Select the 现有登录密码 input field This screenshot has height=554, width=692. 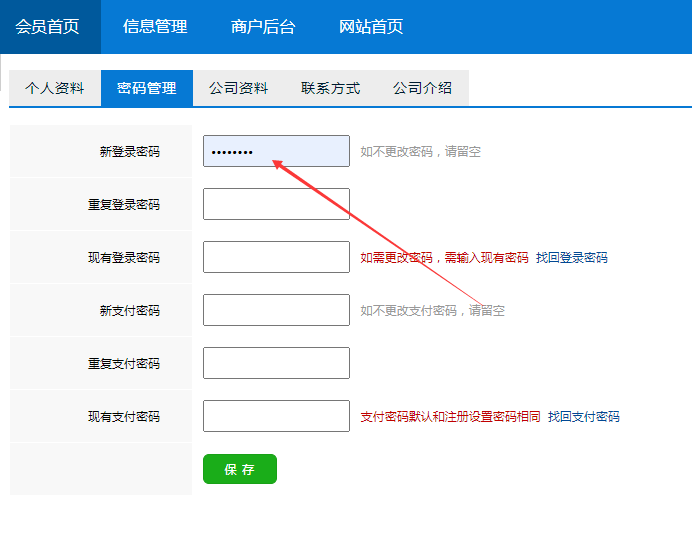click(276, 257)
